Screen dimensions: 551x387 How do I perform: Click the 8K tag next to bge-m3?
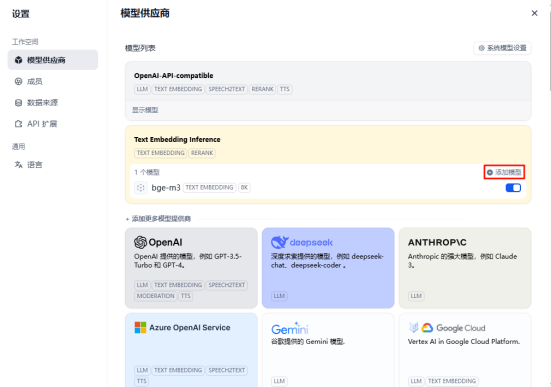click(x=244, y=188)
